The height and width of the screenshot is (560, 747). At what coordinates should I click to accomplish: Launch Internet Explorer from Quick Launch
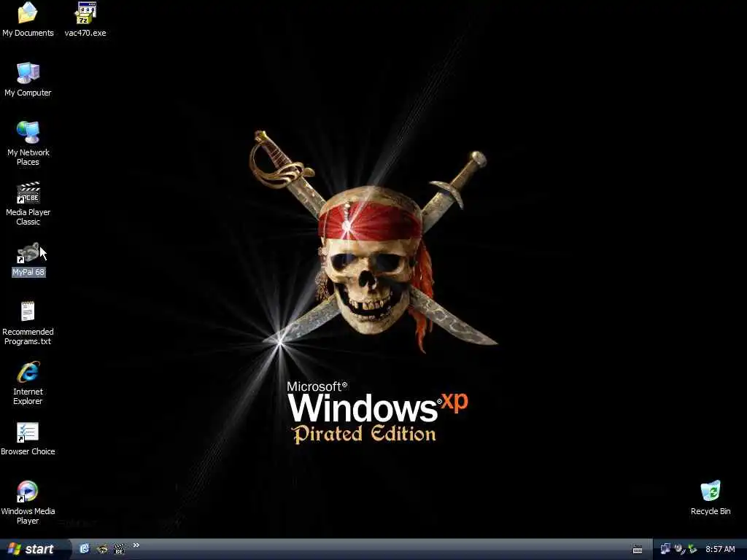coord(85,549)
